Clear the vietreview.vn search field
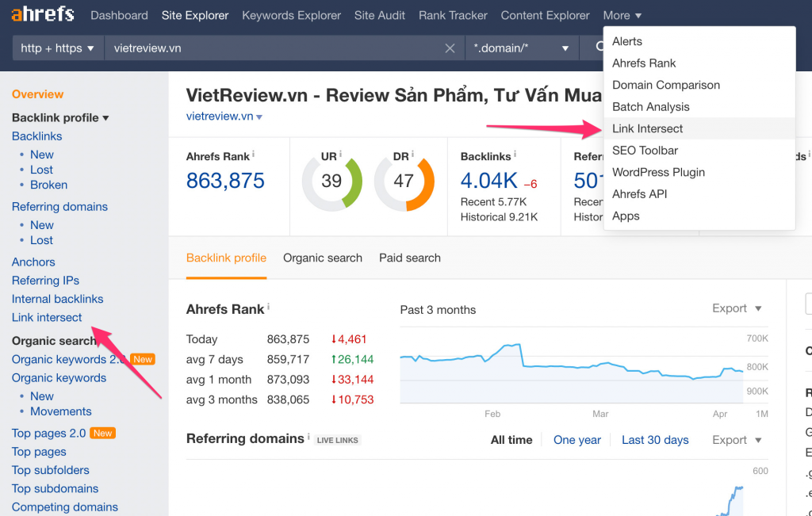Screen dimensions: 812x516 coord(450,48)
